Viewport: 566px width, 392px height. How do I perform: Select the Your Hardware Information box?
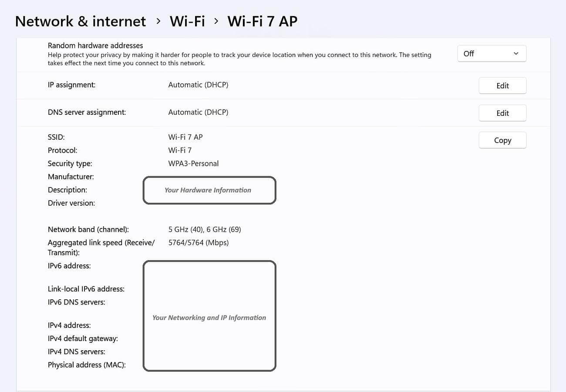click(209, 190)
